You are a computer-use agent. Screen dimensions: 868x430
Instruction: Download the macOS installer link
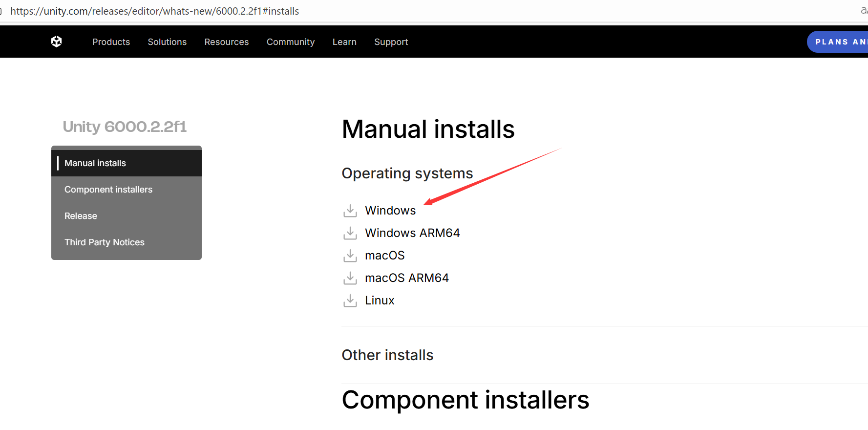pos(385,256)
